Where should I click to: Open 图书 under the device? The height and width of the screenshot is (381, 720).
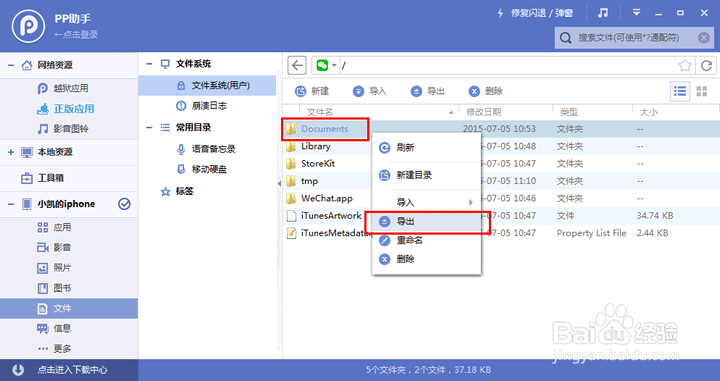54,288
